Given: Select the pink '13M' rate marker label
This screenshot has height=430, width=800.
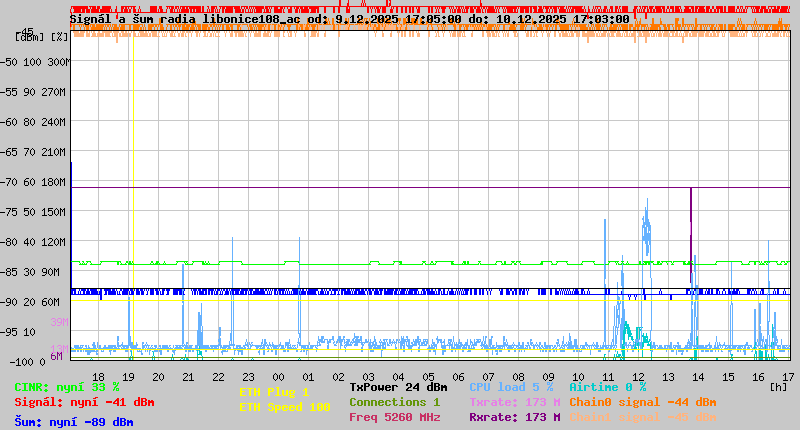Looking at the screenshot, I should pos(59,348).
